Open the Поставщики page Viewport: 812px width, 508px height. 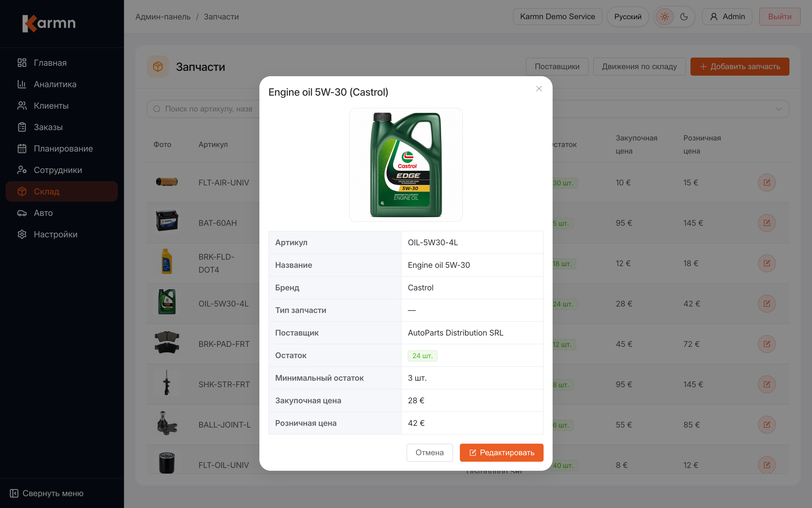pos(557,67)
